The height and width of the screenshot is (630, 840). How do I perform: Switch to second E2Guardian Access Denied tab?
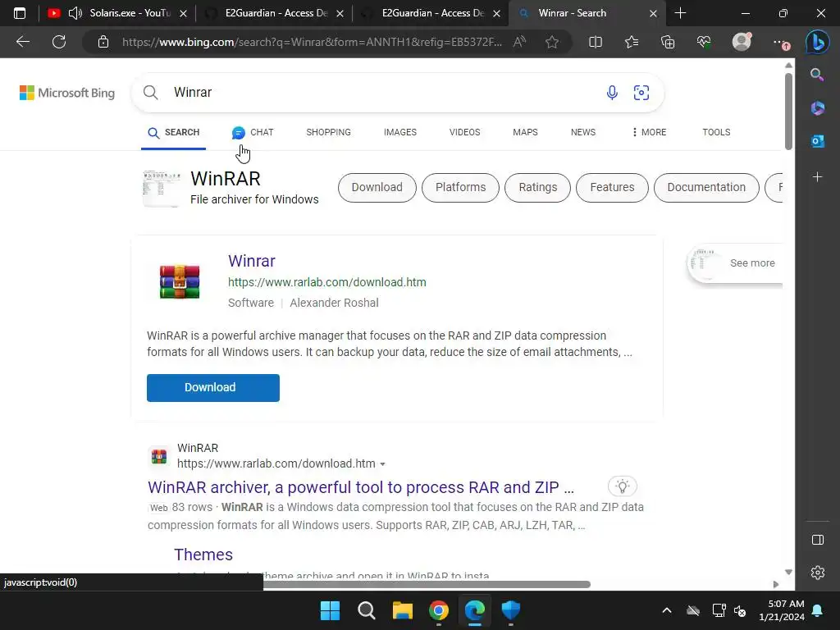tap(431, 13)
